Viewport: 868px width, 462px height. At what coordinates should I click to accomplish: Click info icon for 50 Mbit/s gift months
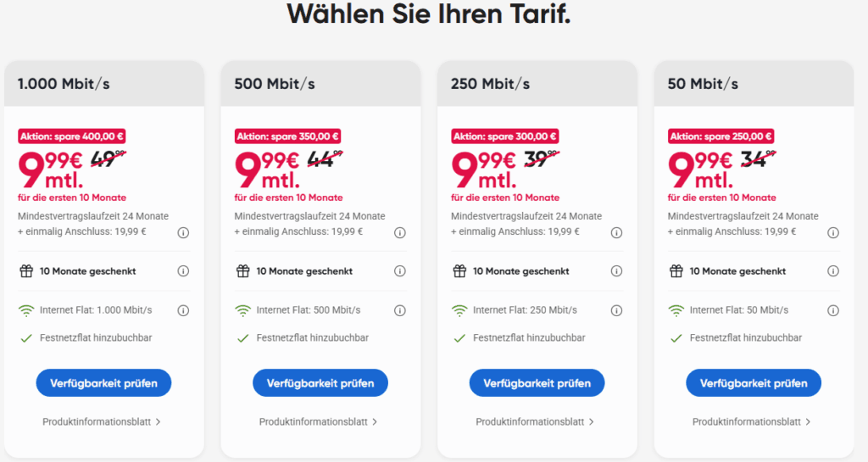833,271
